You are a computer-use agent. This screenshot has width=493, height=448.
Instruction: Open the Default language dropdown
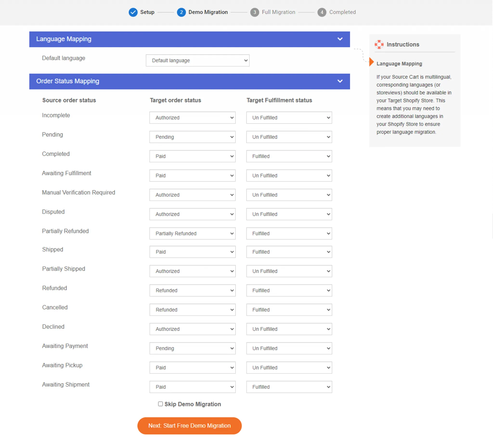point(198,60)
